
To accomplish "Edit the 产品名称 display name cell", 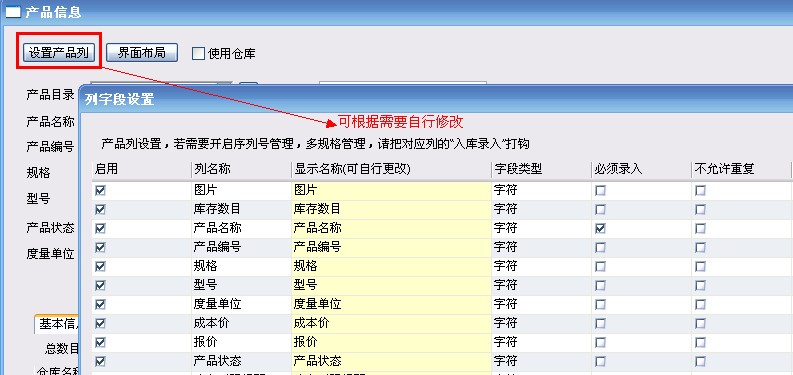I will click(391, 228).
